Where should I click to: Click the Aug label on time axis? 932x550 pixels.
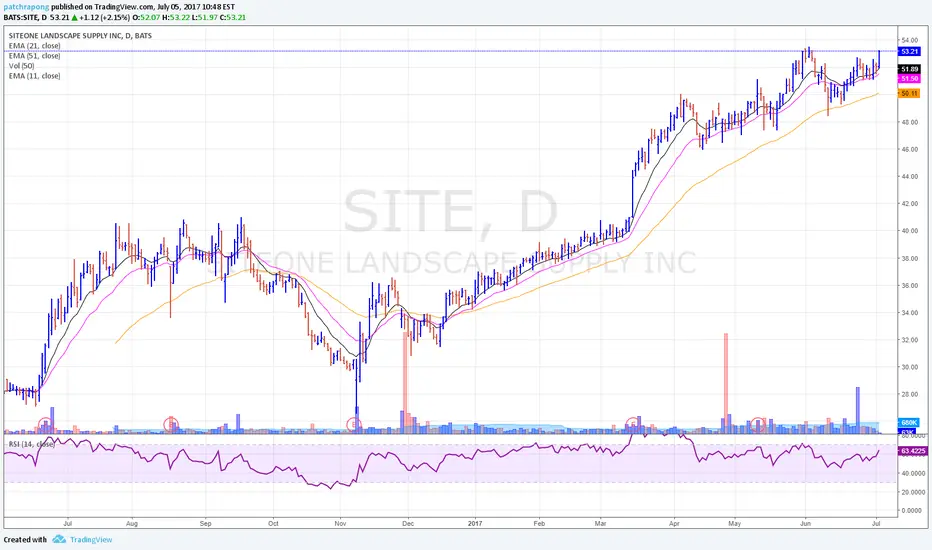point(132,524)
